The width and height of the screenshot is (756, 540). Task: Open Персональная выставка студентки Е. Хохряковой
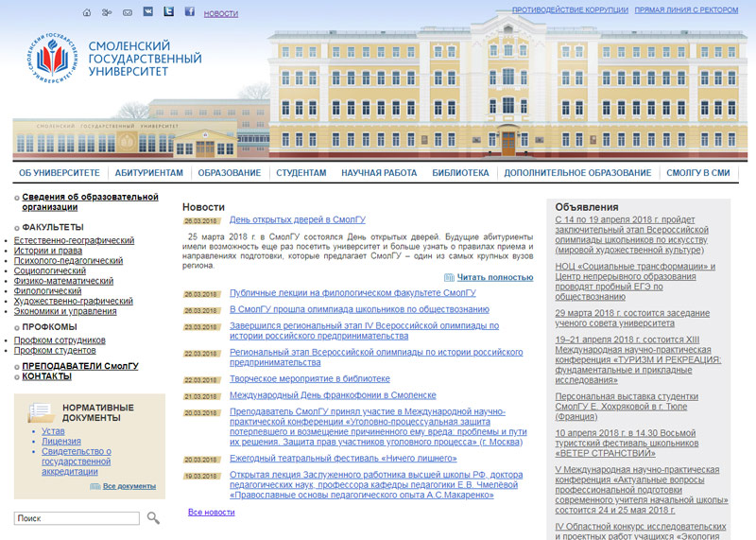pos(627,407)
